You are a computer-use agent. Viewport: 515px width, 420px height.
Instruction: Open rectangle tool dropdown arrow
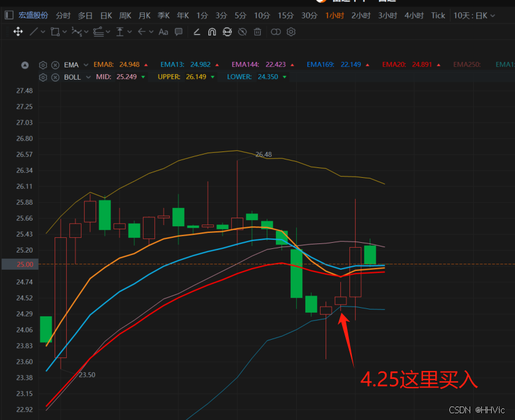click(x=65, y=32)
